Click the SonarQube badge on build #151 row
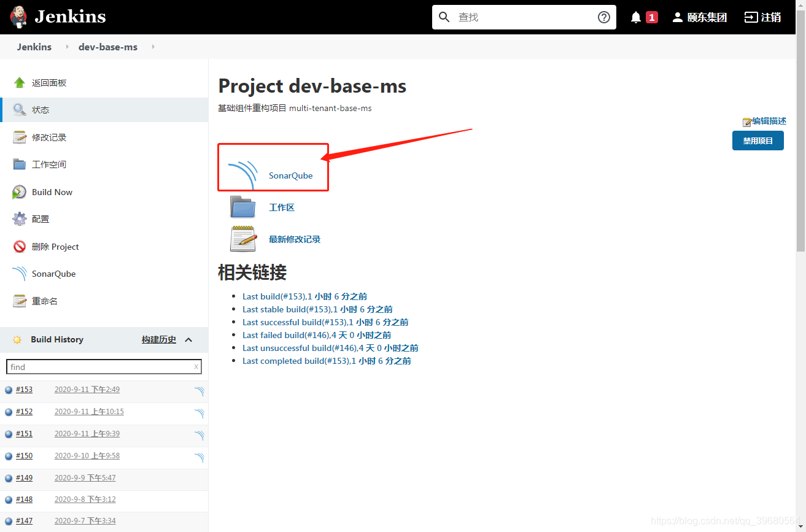The image size is (806, 532). point(199,436)
